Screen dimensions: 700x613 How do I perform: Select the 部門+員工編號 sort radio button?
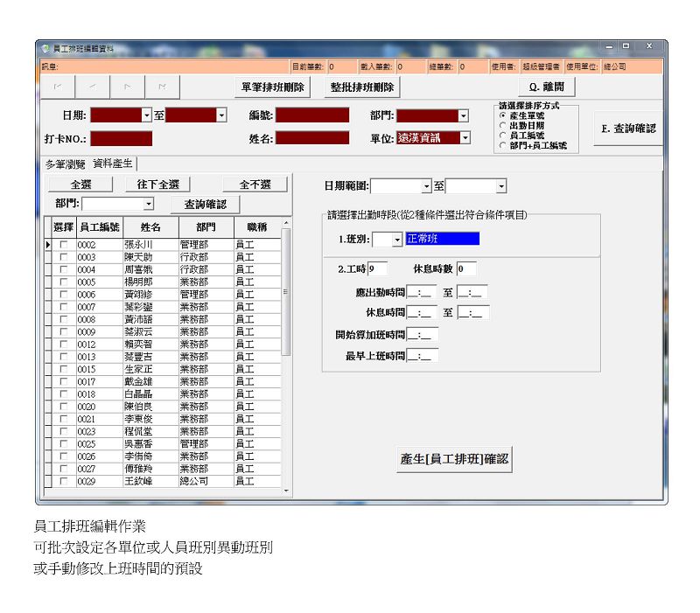coord(502,146)
